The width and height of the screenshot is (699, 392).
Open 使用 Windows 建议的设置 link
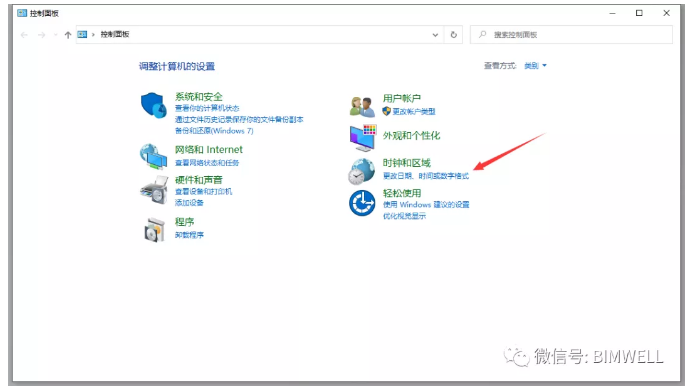click(x=426, y=205)
